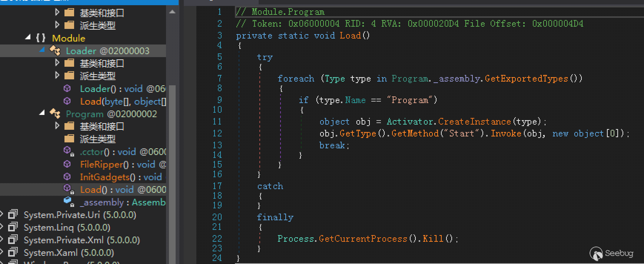Click Load method name in declaration line
The height and width of the screenshot is (264, 644).
coord(350,36)
